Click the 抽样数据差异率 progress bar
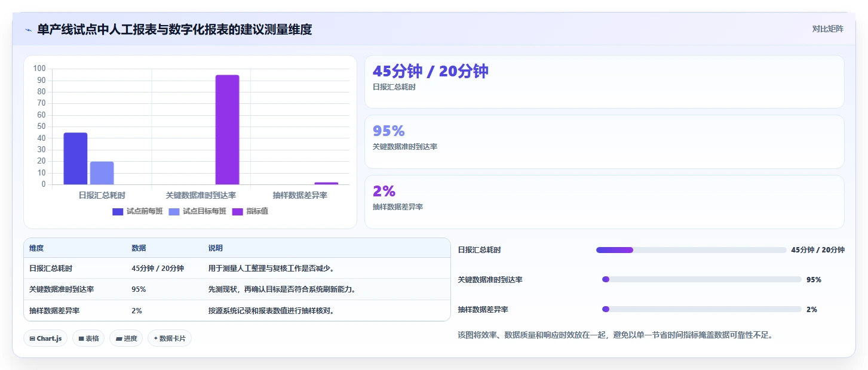Image resolution: width=868 pixels, height=370 pixels. (x=701, y=309)
